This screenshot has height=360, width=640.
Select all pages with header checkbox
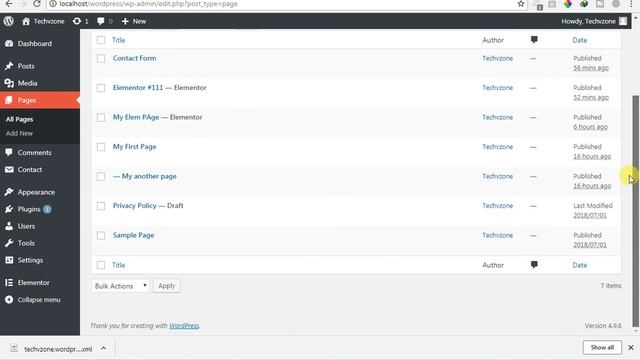[101, 40]
